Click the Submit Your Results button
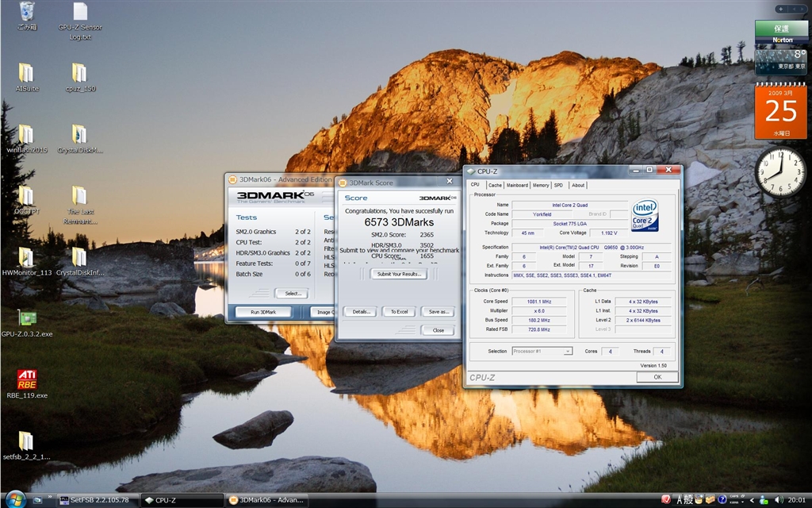This screenshot has width=812, height=508. point(400,274)
